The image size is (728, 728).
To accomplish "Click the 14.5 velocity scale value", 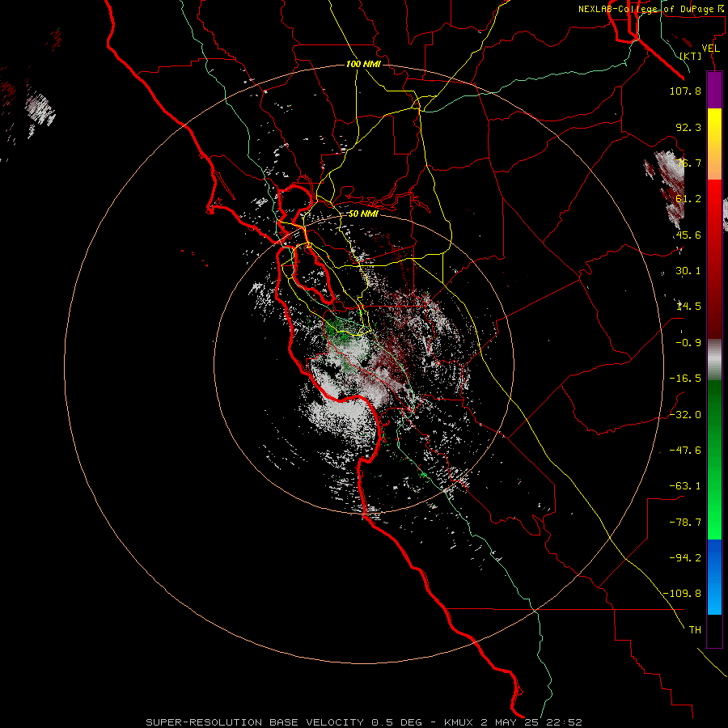I will click(688, 307).
